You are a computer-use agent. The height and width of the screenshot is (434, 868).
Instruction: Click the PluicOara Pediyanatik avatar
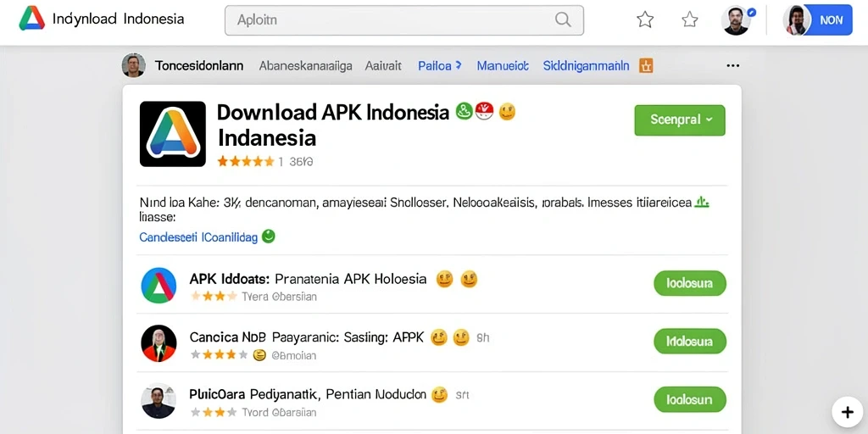(159, 401)
